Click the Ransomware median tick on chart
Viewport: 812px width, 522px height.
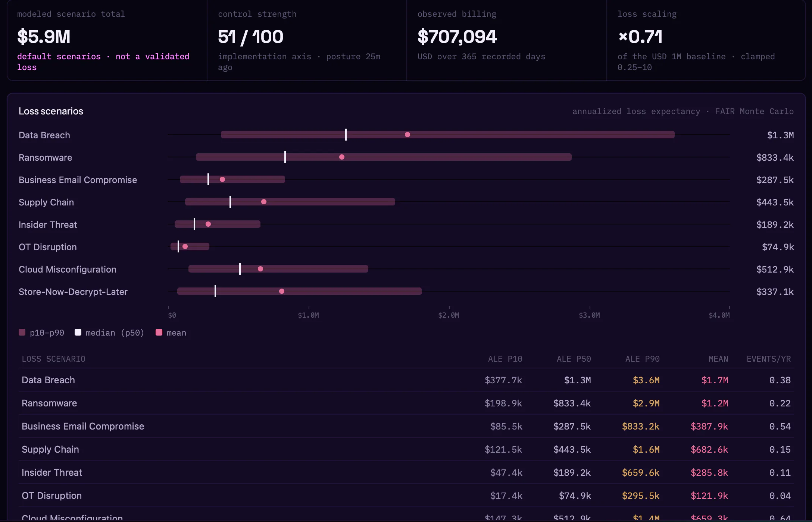click(285, 157)
